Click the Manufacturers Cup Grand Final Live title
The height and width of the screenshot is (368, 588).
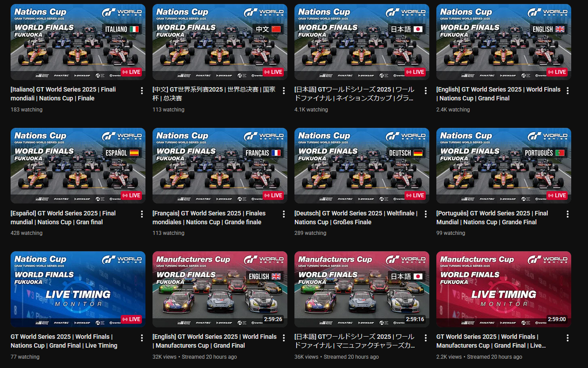492,341
